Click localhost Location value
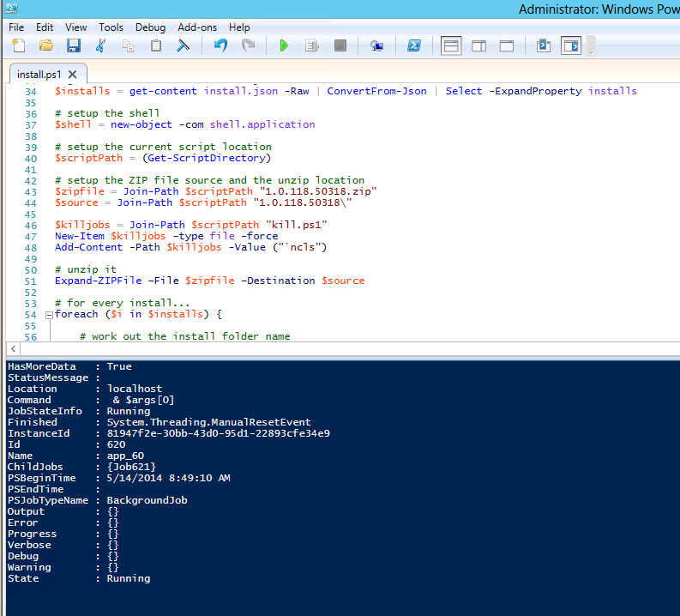Screen dimensions: 680x616 pyautogui.click(x=135, y=389)
